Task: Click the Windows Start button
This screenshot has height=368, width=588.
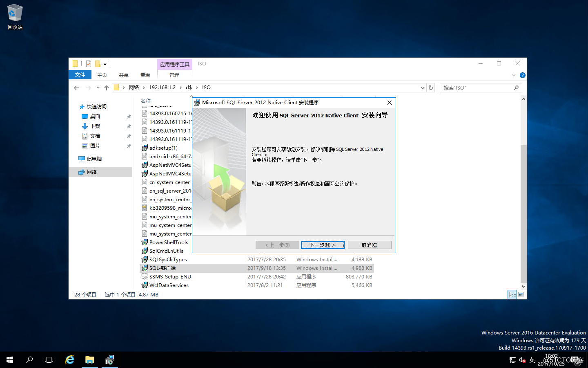Action: point(10,360)
